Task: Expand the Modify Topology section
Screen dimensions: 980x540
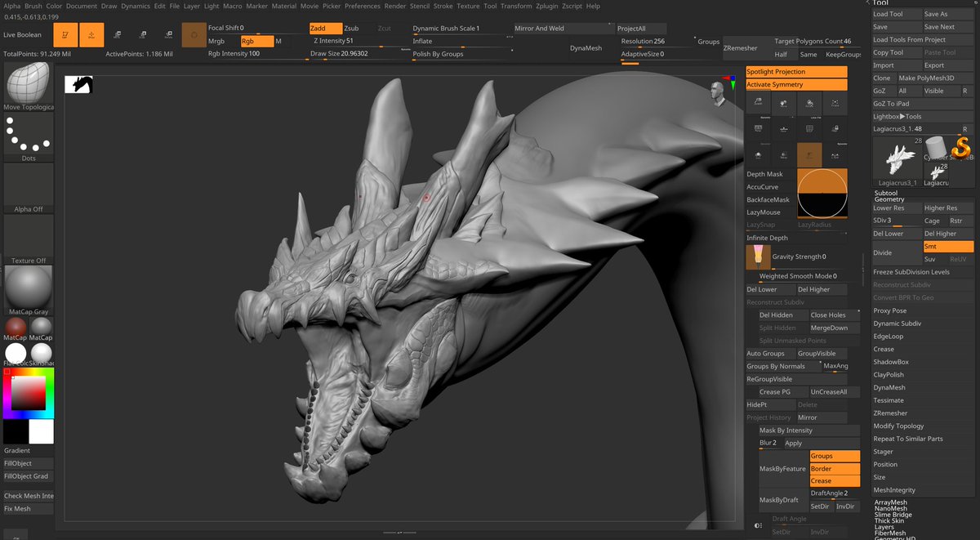Action: (898, 426)
